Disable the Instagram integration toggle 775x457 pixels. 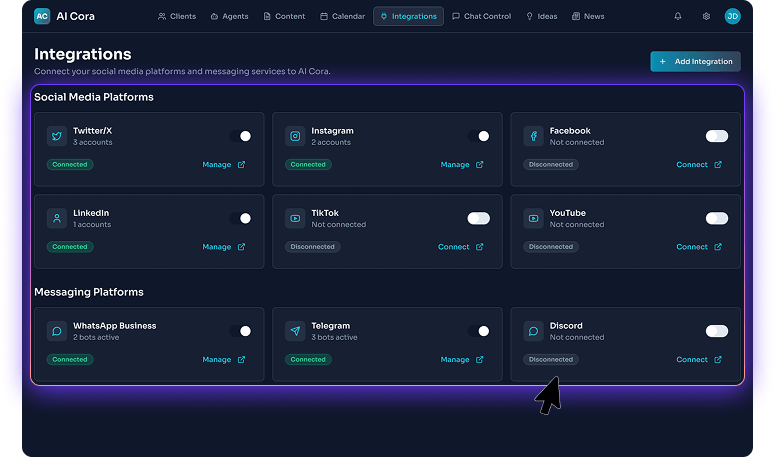click(479, 136)
